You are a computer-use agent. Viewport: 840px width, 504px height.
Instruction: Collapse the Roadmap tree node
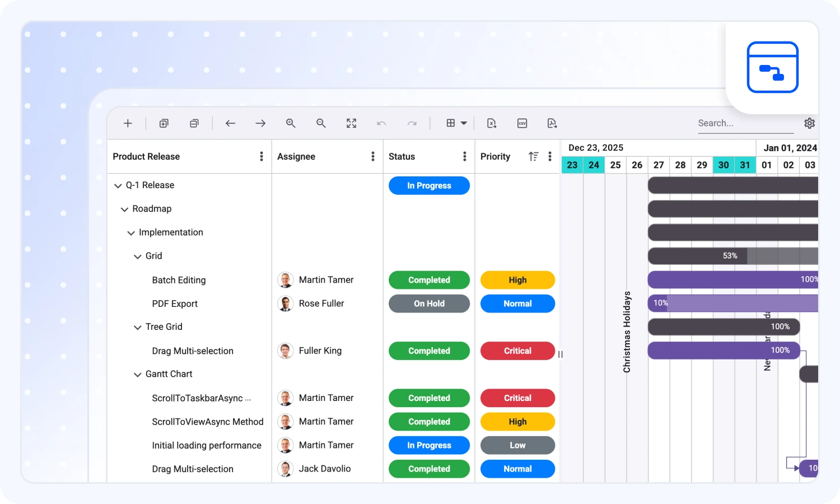tap(124, 209)
